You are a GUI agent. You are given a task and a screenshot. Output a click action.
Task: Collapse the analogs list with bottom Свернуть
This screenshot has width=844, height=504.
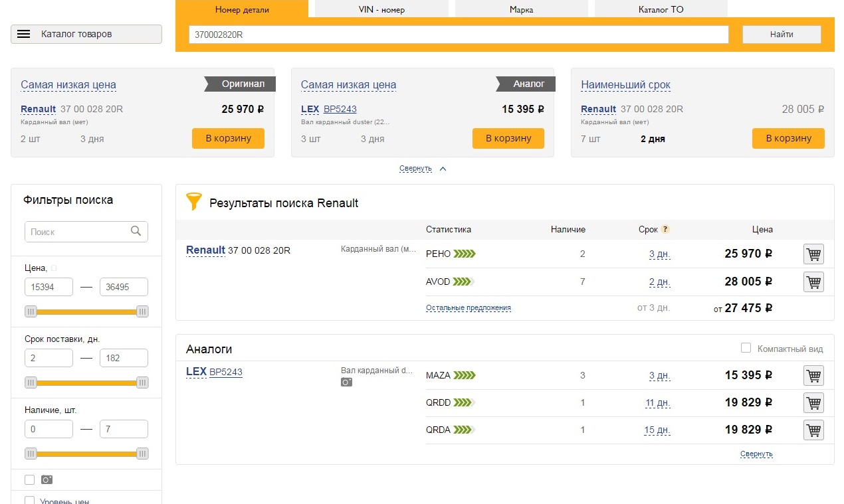coord(756,454)
